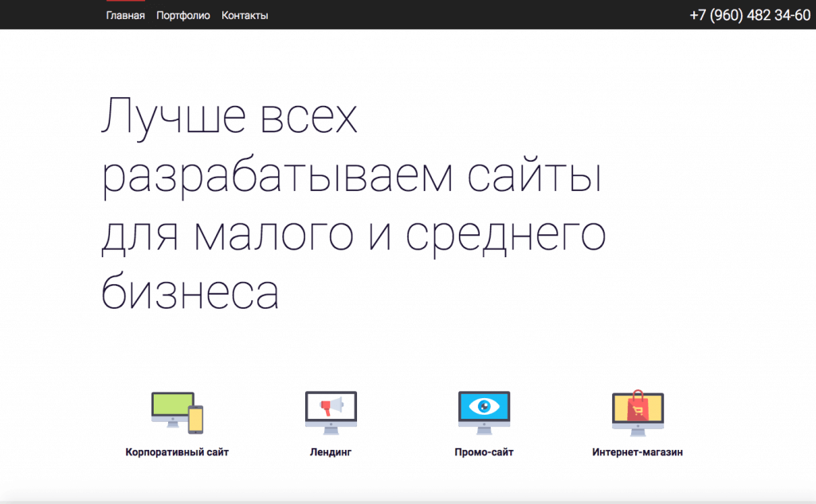This screenshot has height=504, width=816.
Task: Select the Интернет-магазин text label
Action: (637, 452)
